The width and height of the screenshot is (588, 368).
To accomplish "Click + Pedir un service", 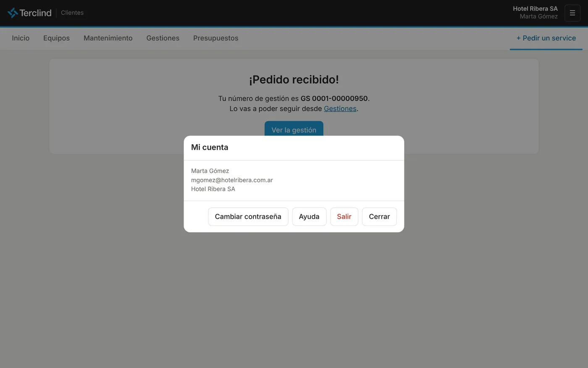I will [x=546, y=38].
